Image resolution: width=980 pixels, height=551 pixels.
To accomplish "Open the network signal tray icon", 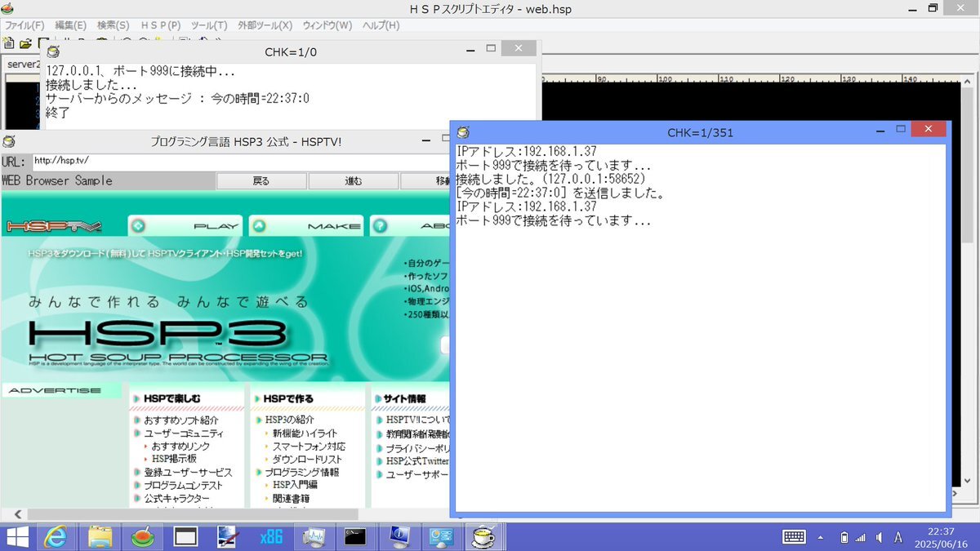I will [861, 537].
